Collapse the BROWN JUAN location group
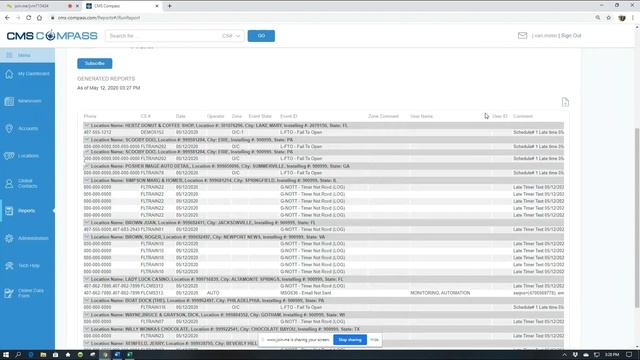This screenshot has width=640, height=360. (86, 222)
